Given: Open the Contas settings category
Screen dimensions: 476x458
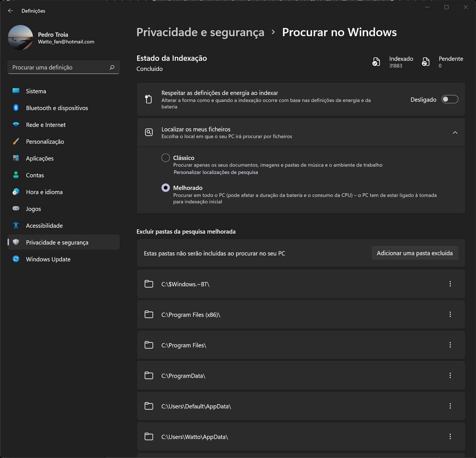Looking at the screenshot, I should [35, 175].
